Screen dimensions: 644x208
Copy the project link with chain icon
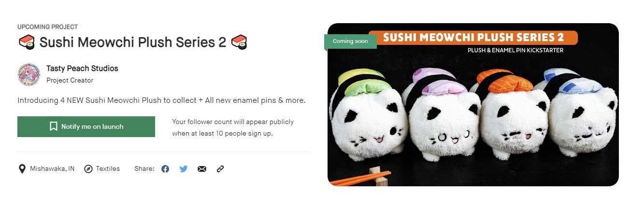220,169
